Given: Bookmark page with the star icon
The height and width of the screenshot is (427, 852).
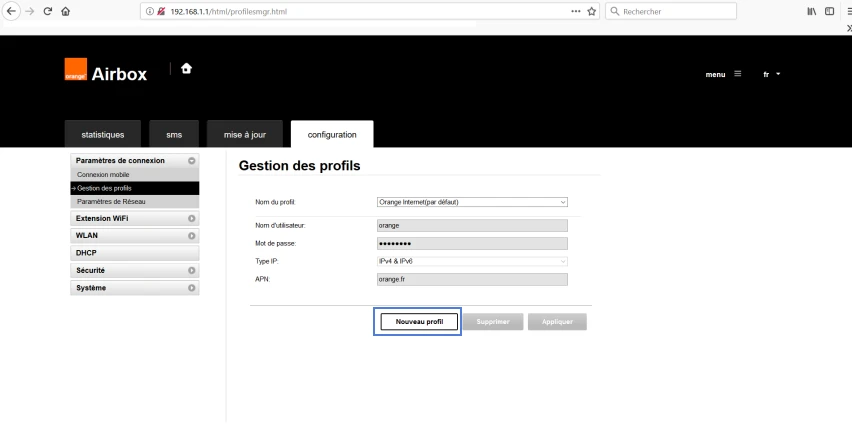Looking at the screenshot, I should coord(592,11).
